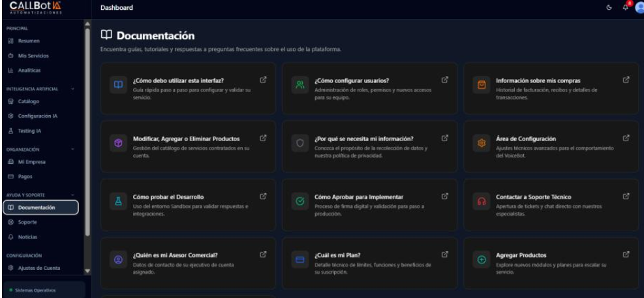
Task: Click '¿Quién es mi Asesor Comercial?' title
Action: [x=175, y=255]
